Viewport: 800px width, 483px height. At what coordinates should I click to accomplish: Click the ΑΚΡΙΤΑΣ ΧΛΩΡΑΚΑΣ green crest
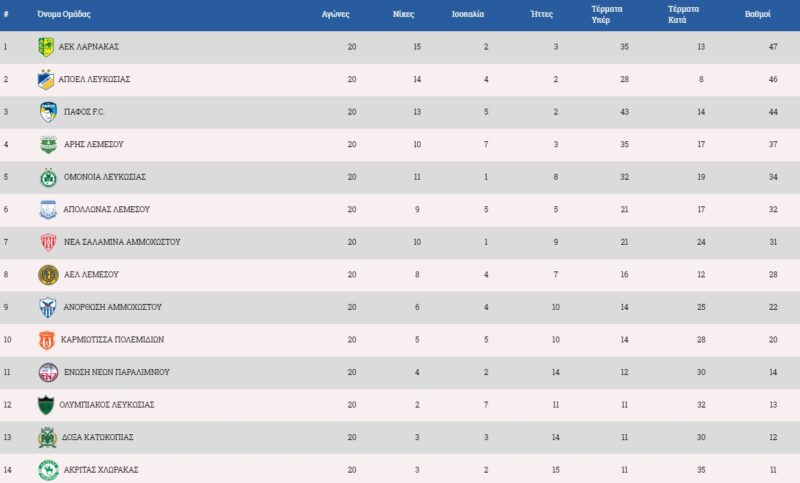[48, 470]
